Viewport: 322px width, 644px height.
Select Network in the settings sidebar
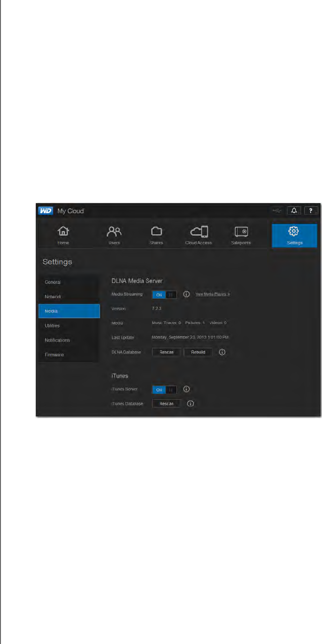69,297
